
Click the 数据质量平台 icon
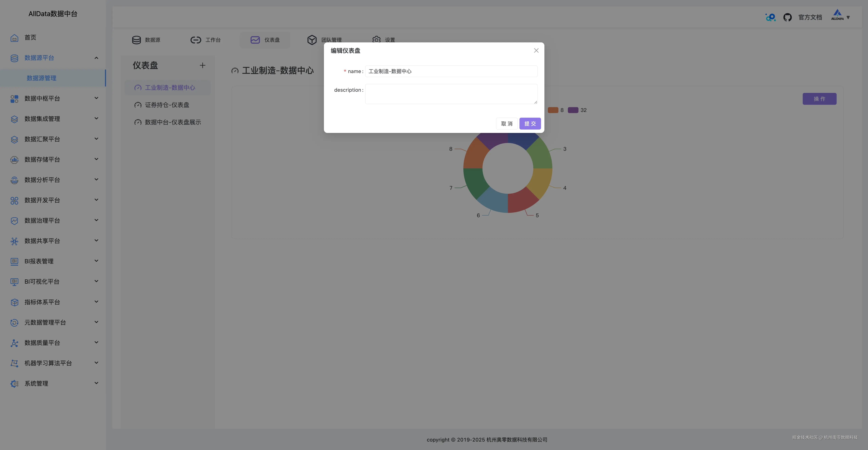click(x=14, y=343)
